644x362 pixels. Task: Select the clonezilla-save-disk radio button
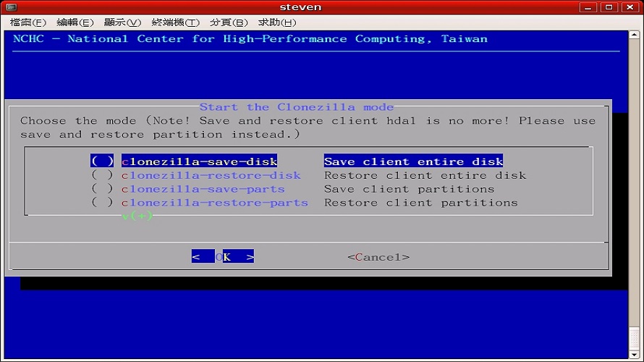pyautogui.click(x=102, y=161)
